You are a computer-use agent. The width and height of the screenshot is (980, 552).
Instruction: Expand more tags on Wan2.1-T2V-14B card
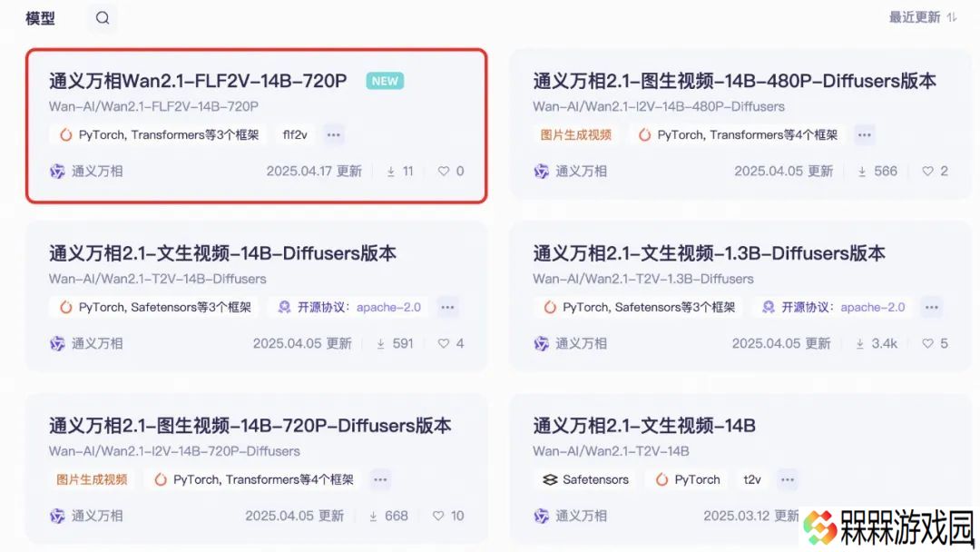(788, 479)
